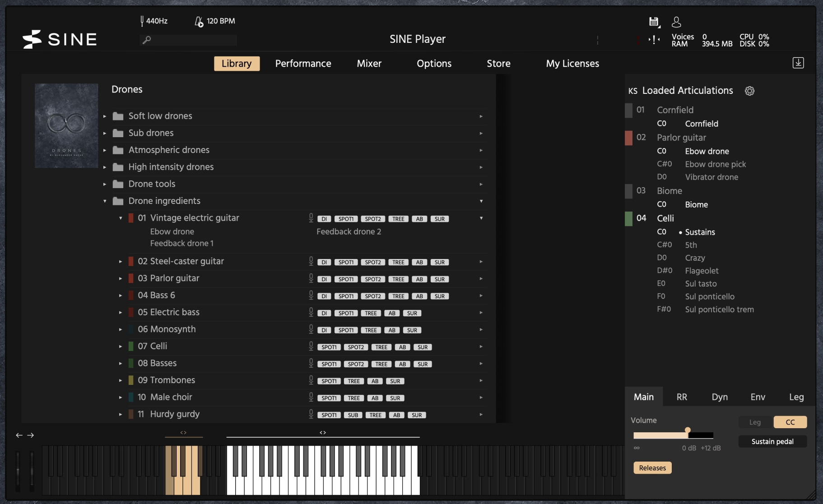Toggle the CC mode button

tap(790, 422)
